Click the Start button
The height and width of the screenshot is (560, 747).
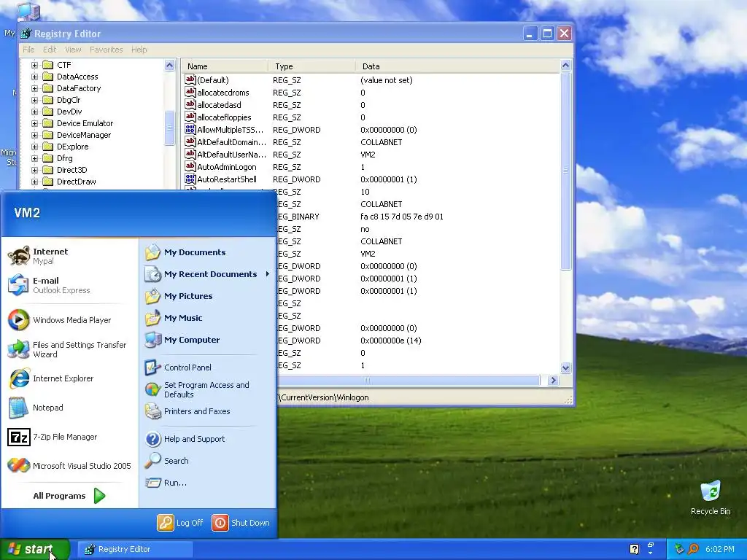(x=35, y=549)
